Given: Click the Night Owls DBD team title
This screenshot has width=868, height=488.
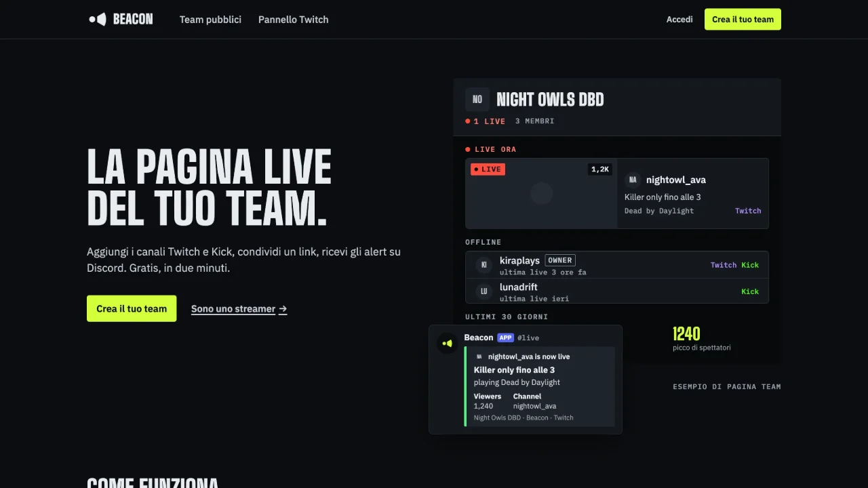Looking at the screenshot, I should [x=550, y=100].
